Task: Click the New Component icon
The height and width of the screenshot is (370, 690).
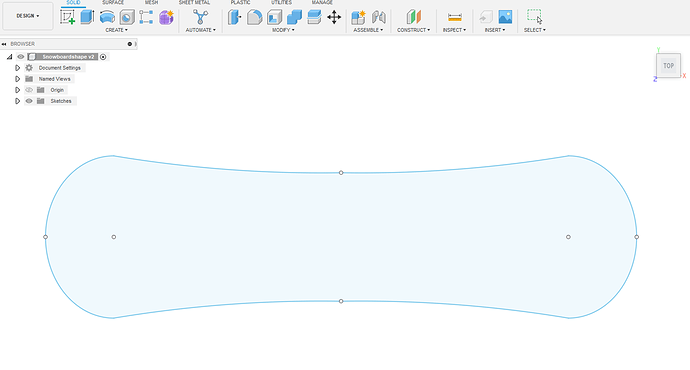Action: (x=358, y=17)
